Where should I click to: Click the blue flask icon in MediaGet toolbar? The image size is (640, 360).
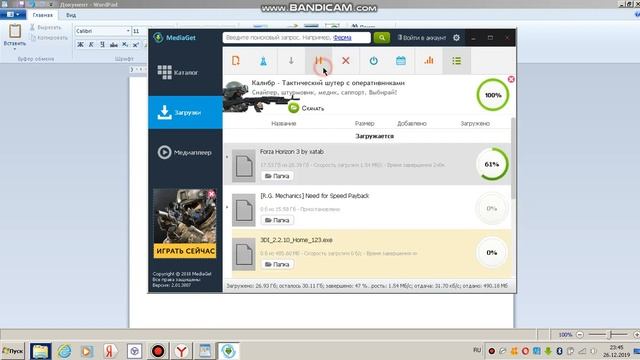coord(263,61)
